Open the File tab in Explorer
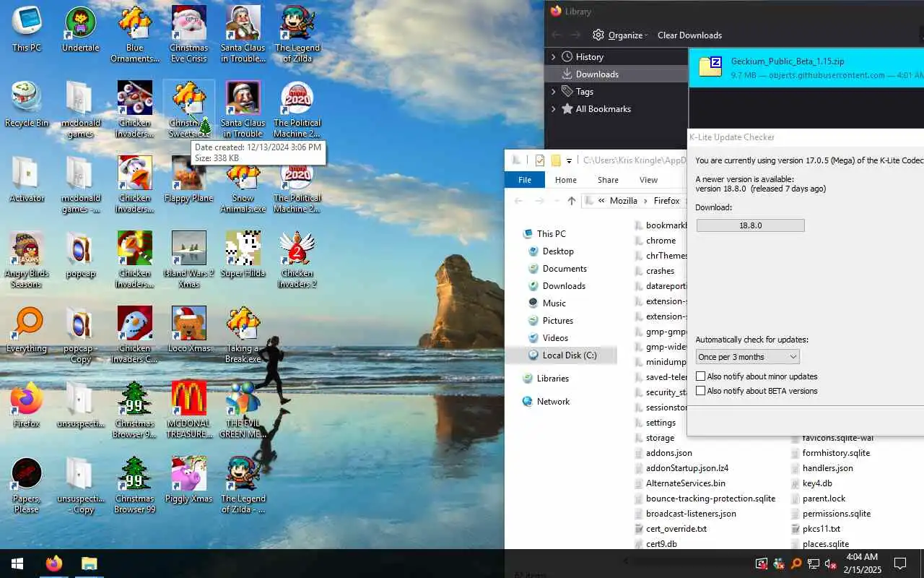Image resolution: width=924 pixels, height=578 pixels. click(x=525, y=180)
